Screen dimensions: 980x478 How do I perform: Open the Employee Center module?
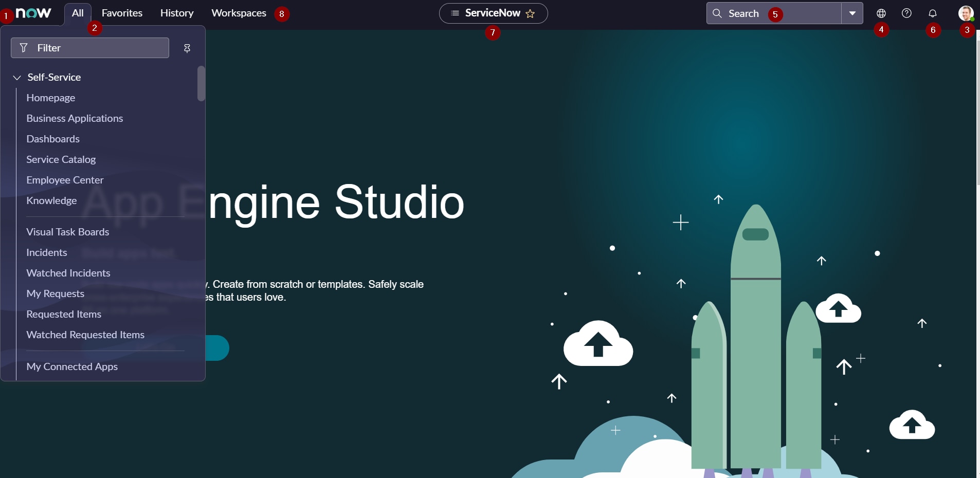point(65,180)
